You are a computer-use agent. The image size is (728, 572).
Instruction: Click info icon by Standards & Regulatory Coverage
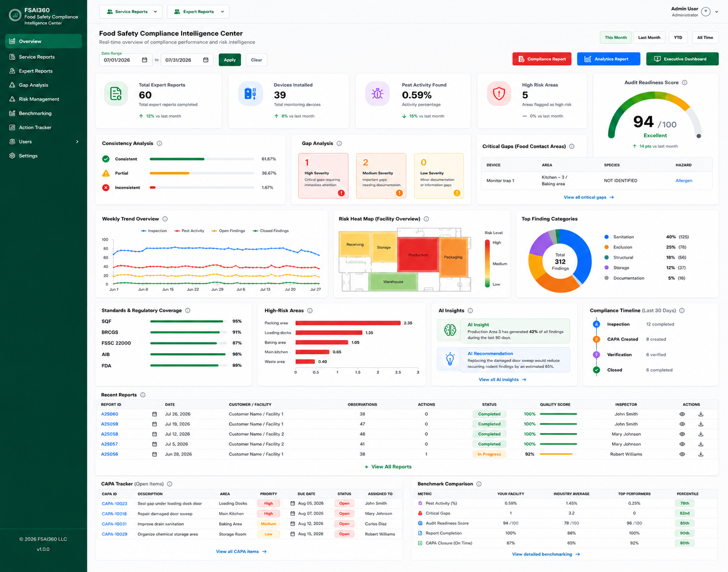188,311
